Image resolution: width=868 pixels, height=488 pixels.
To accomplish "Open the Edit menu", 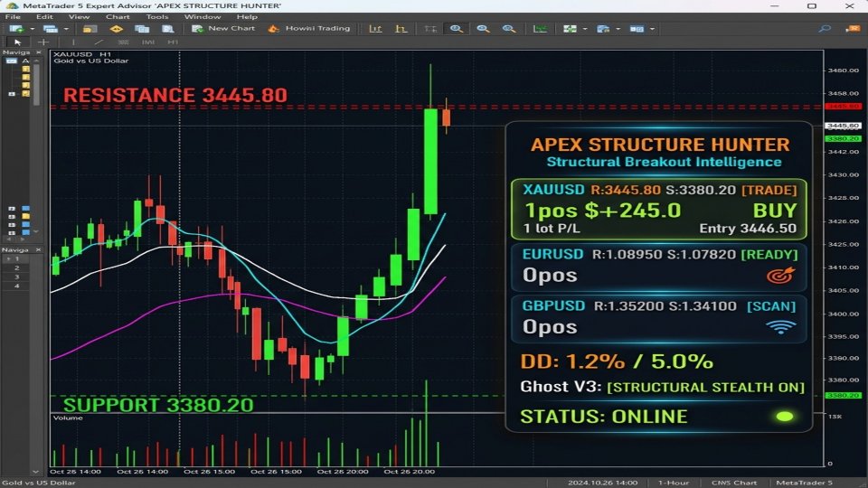I will pyautogui.click(x=44, y=16).
